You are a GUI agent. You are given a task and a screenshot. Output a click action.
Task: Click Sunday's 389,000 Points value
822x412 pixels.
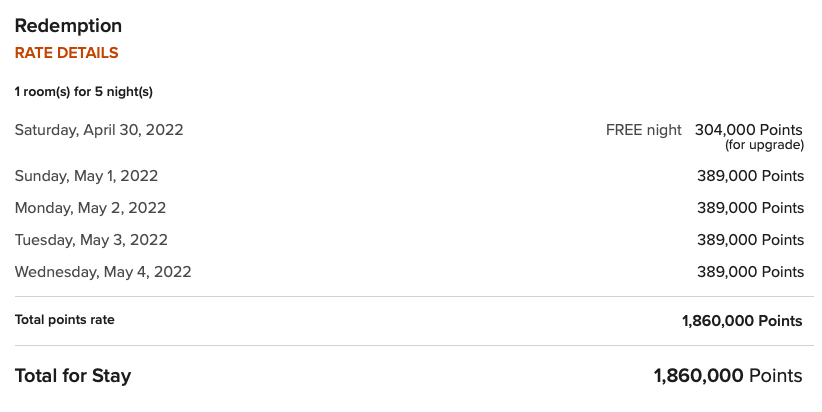pyautogui.click(x=750, y=176)
